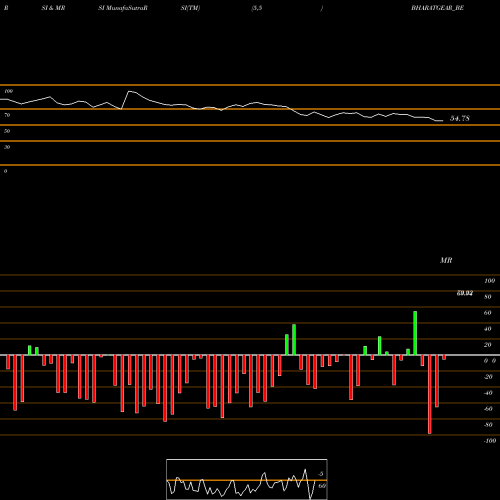The image size is (500, 500).
Task: Click the 50 label on RSI axis
Action: [x=7, y=131]
